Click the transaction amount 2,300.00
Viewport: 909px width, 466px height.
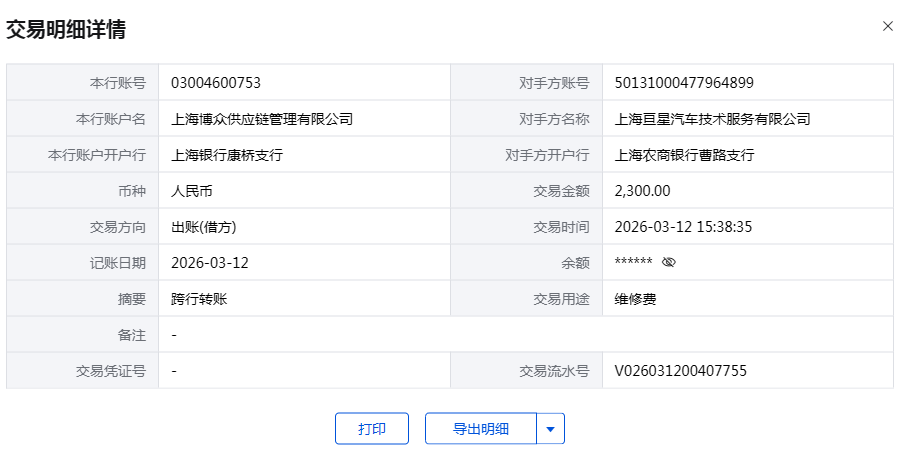642,191
